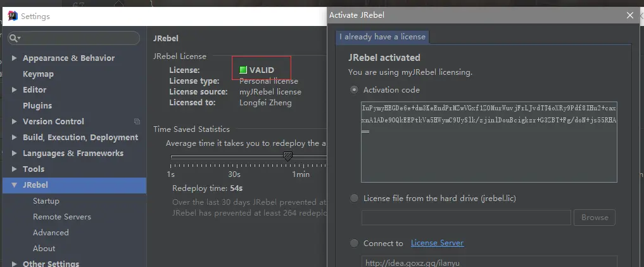
Task: Click the Settings search input field
Action: [74, 38]
